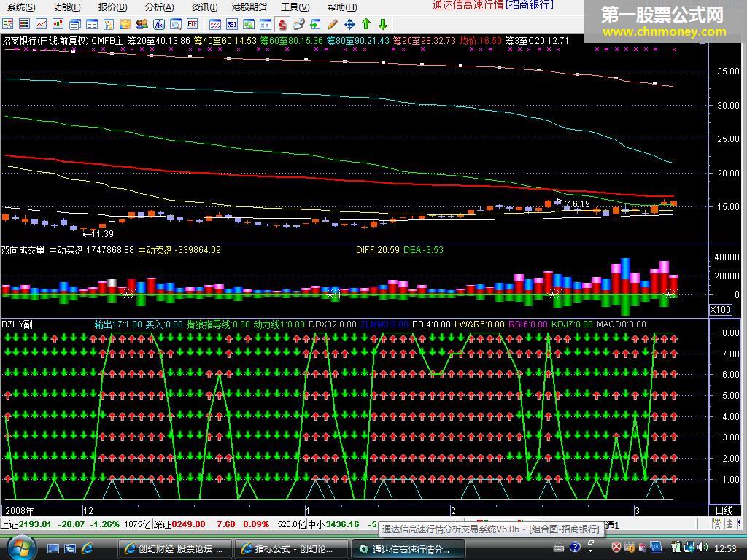Click the 均价:16.50 readout
Screen dimensions: 747x560
[480, 41]
